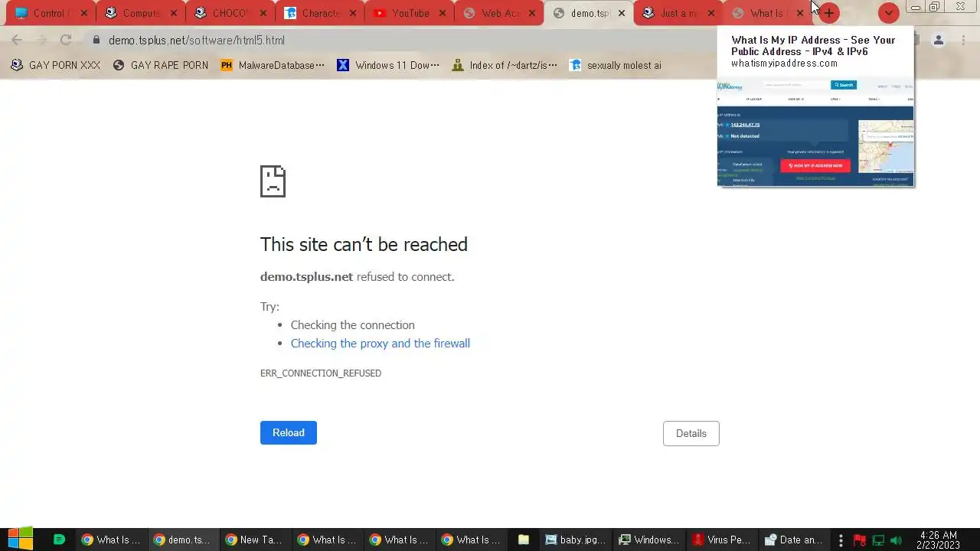Image resolution: width=980 pixels, height=551 pixels.
Task: Close the Control tab
Action: (84, 13)
